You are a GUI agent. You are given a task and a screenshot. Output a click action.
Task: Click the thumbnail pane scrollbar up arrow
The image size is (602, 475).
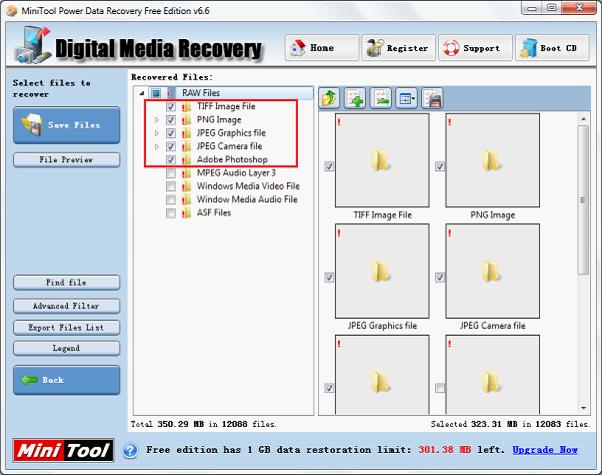(x=584, y=119)
